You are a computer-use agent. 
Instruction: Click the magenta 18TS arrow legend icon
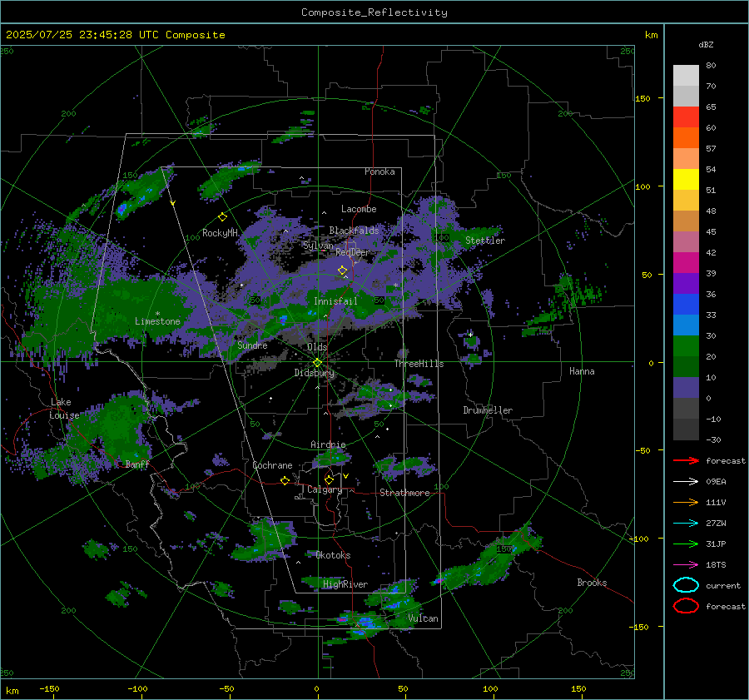click(x=686, y=564)
